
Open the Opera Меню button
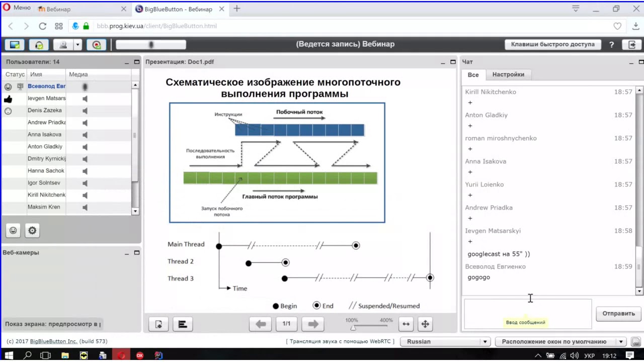coord(17,8)
